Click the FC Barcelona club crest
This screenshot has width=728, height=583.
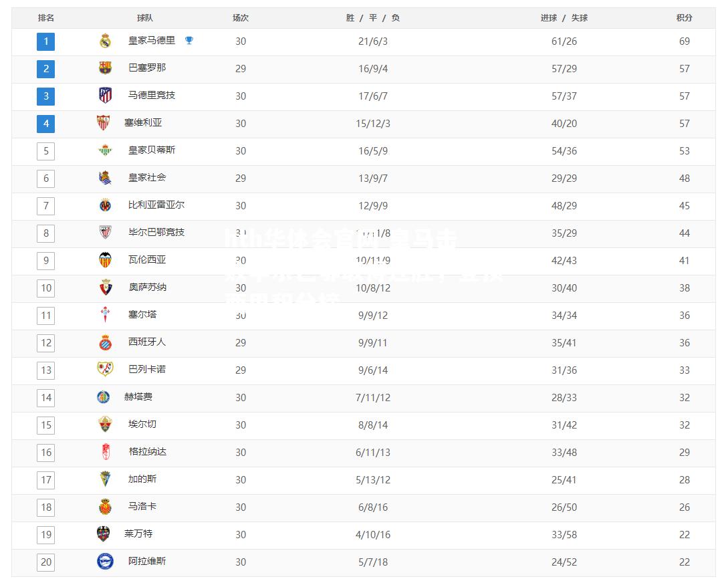click(x=106, y=68)
